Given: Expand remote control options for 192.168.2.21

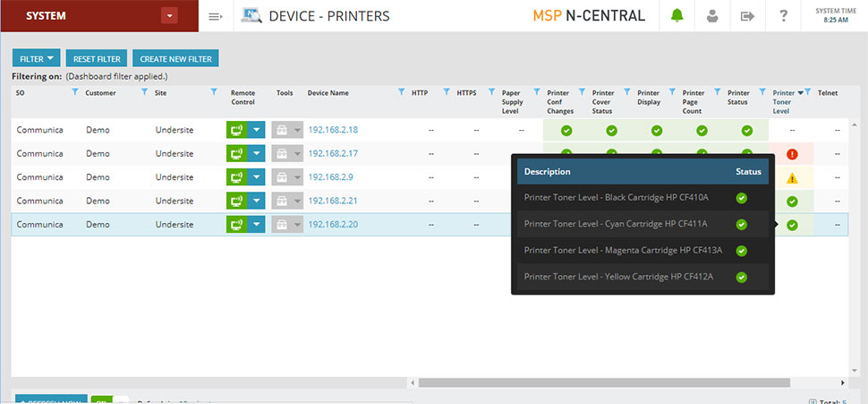Looking at the screenshot, I should pyautogui.click(x=256, y=201).
